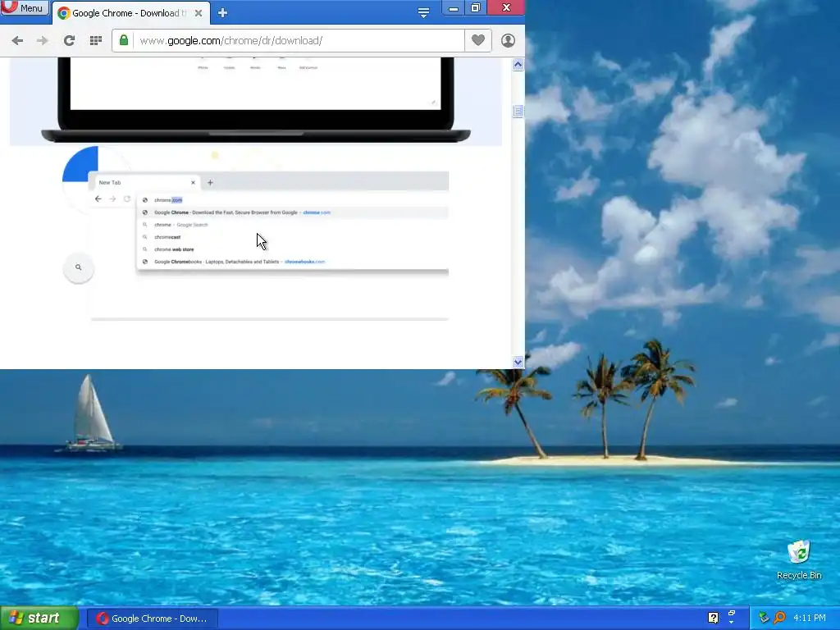Image resolution: width=840 pixels, height=630 pixels.
Task: Open the Windows start button
Action: (x=39, y=619)
